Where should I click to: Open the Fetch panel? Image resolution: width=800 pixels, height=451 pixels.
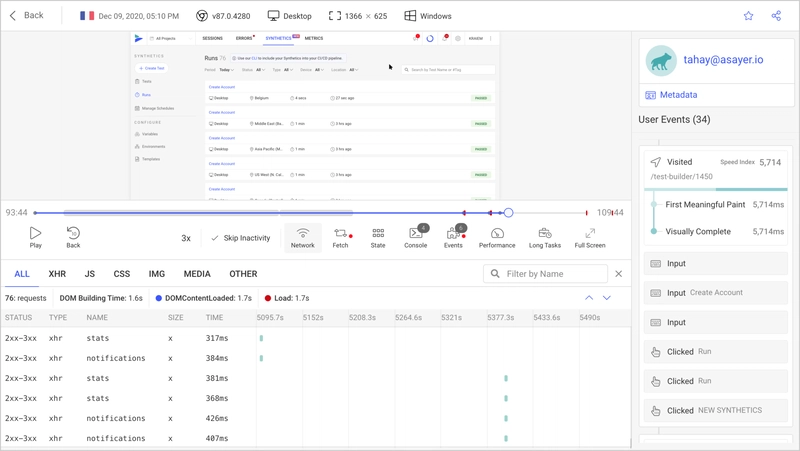click(x=340, y=238)
